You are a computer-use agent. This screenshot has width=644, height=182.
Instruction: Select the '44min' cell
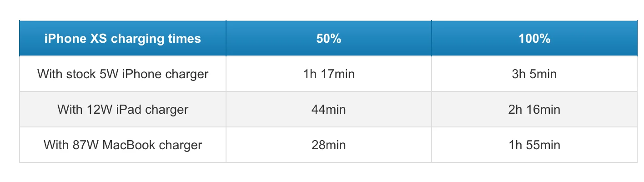coord(329,109)
